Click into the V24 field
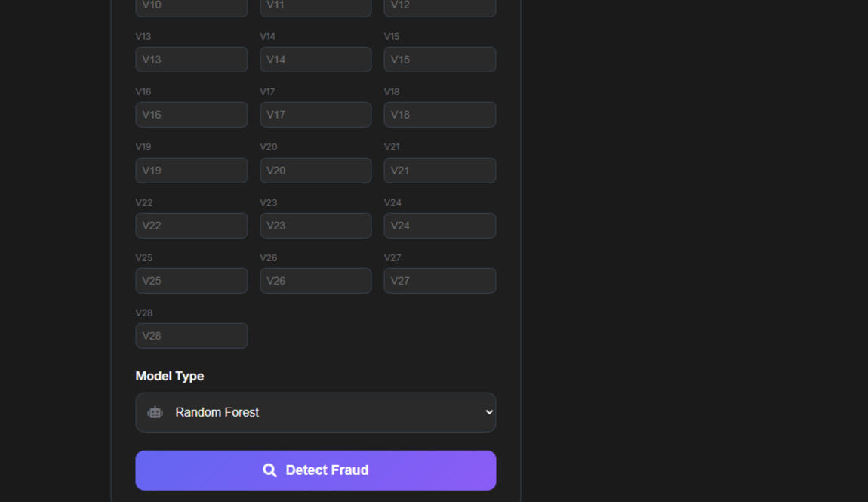 (440, 226)
